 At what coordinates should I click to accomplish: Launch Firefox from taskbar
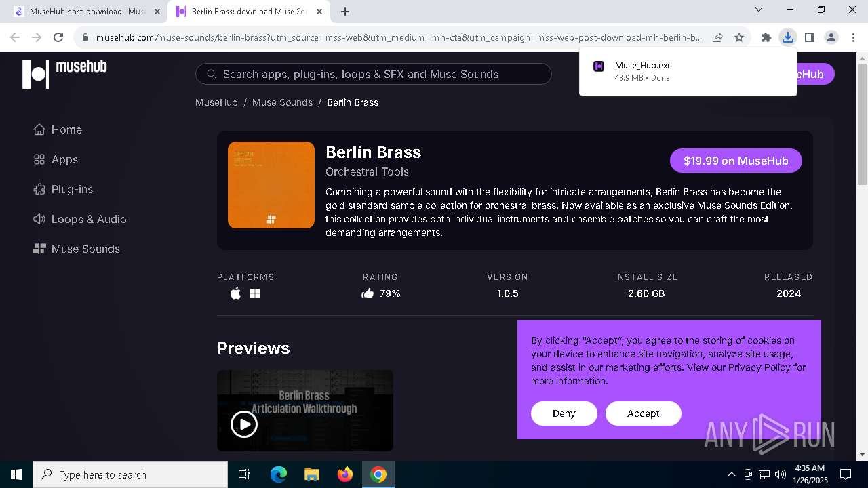click(345, 474)
